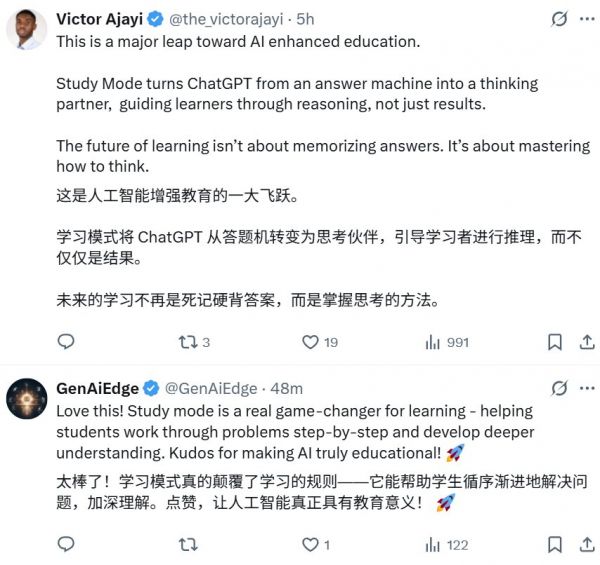This screenshot has width=600, height=565.
Task: View analytics for Victor Ajayi's tweet
Action: tap(433, 342)
